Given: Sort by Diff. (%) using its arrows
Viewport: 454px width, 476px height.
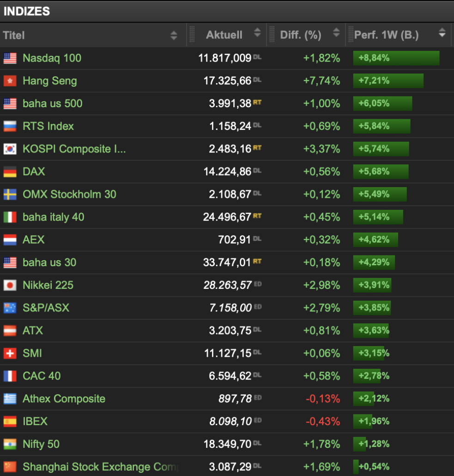Looking at the screenshot, I should point(336,32).
